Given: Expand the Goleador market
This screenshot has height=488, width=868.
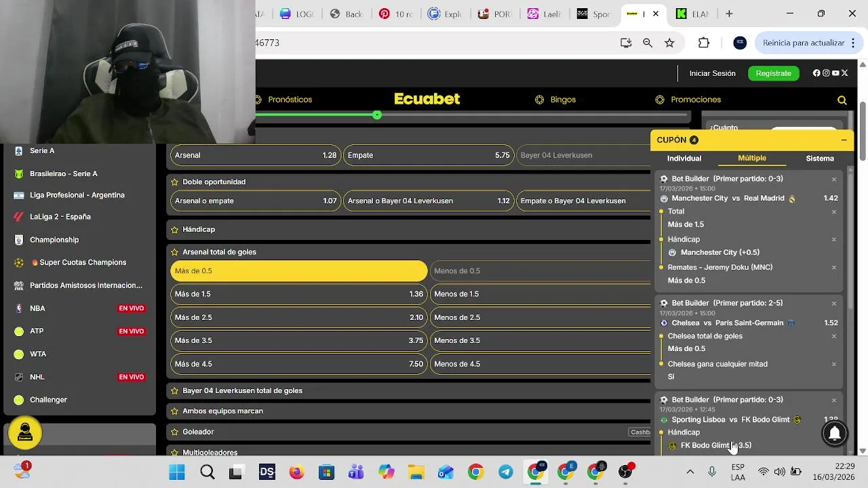Looking at the screenshot, I should (x=408, y=432).
